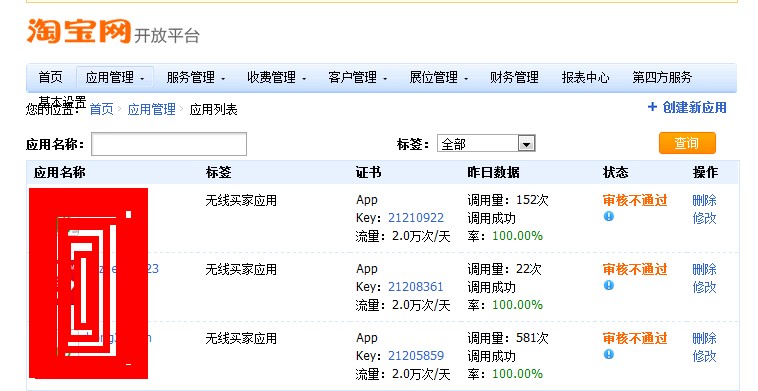Click 无线买家应用 tag in the 21205859 row
The width and height of the screenshot is (758, 391).
click(241, 338)
